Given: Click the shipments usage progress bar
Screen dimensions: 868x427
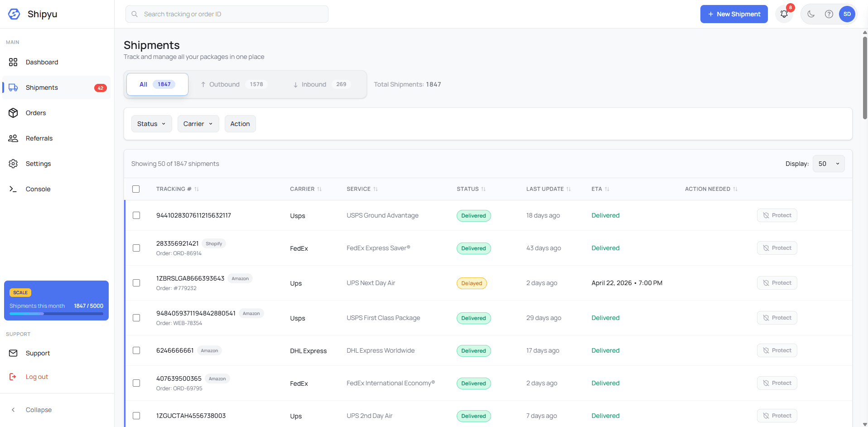Looking at the screenshot, I should point(56,313).
